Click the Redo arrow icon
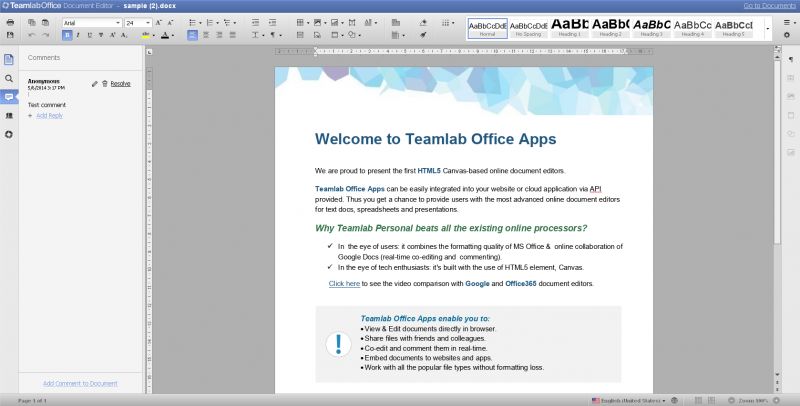 (x=45, y=35)
